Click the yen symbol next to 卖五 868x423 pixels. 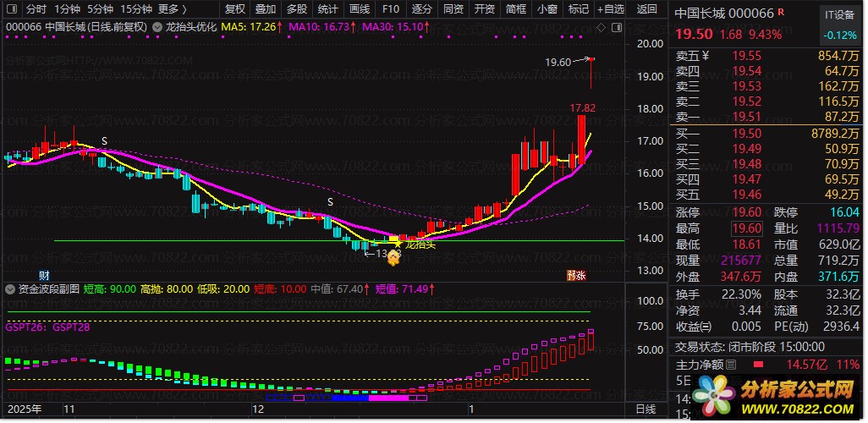[x=706, y=55]
